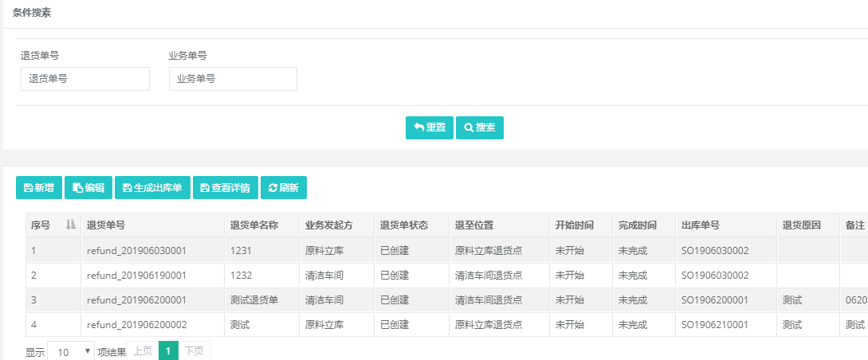Select page 1 in pagination
The height and width of the screenshot is (360, 868).
(x=169, y=351)
